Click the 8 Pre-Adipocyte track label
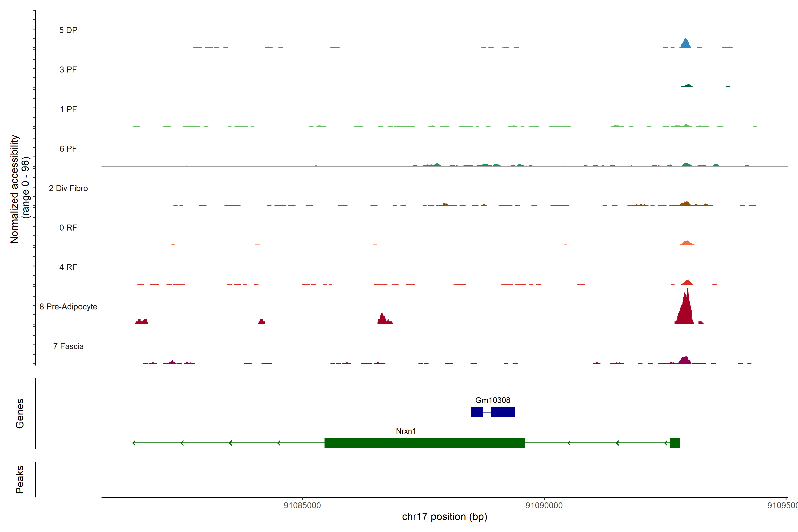This screenshot has width=798, height=532. (x=68, y=307)
